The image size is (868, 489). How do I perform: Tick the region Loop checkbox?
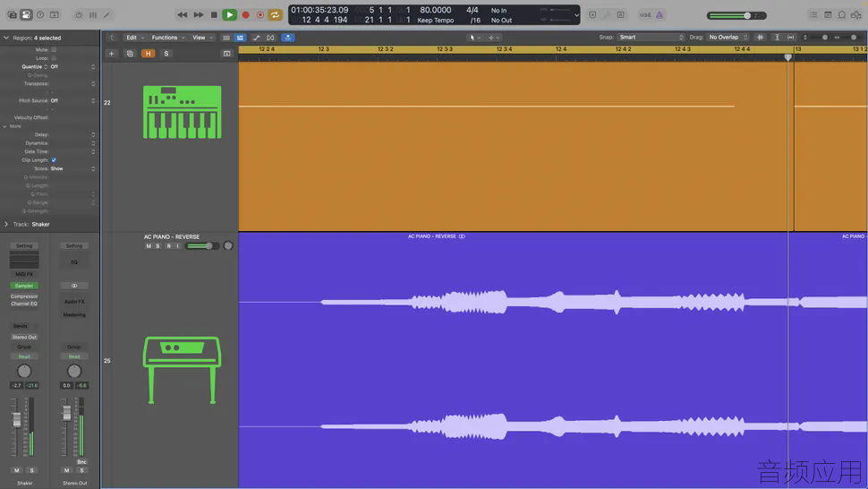[54, 58]
